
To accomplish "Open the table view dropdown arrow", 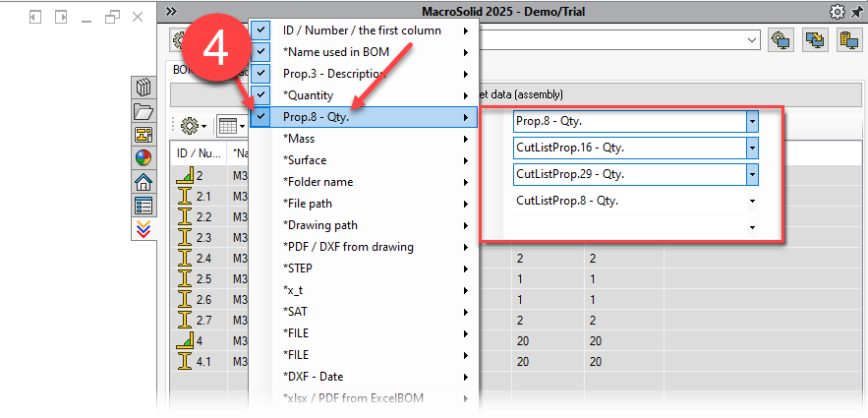I will click(243, 127).
